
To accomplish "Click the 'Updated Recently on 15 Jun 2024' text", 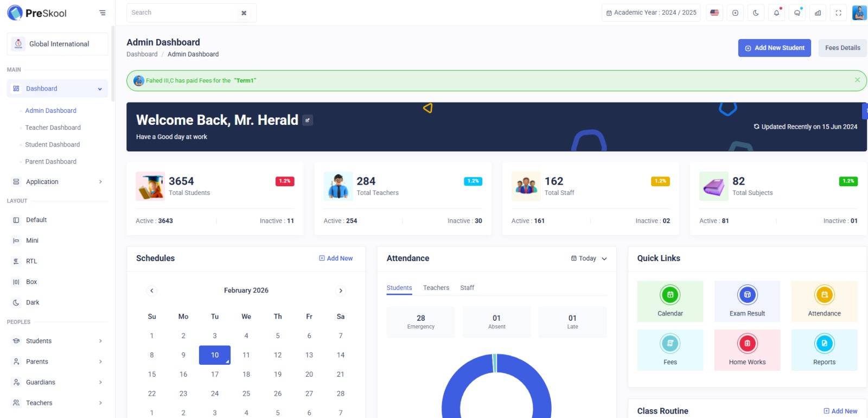I will (806, 127).
